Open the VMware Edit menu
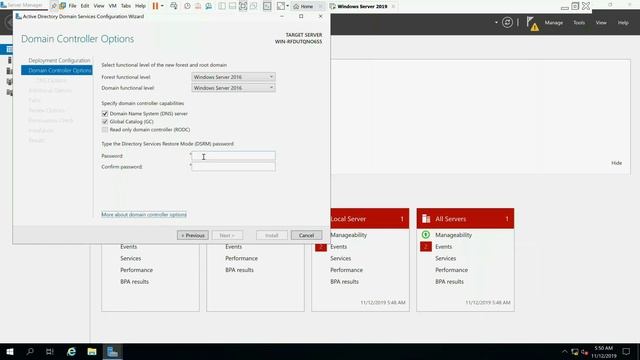Screen dimensions: 640x360 tap(85, 6)
